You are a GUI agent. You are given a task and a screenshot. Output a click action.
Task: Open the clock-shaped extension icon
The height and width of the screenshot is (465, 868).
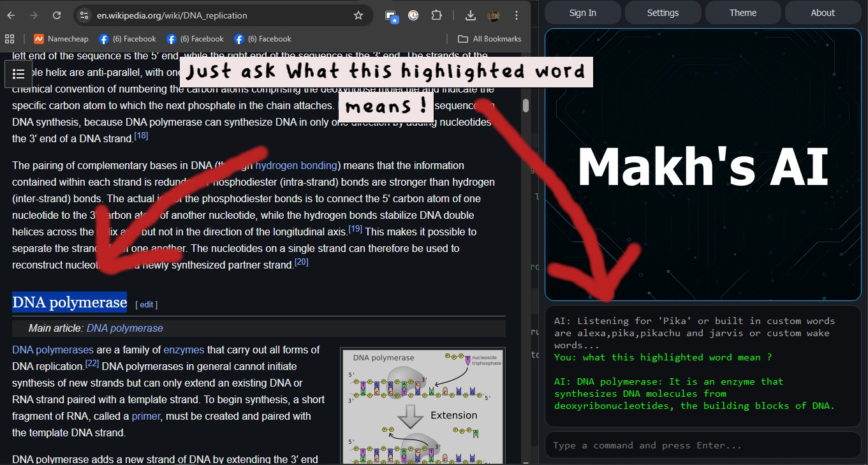coord(413,15)
